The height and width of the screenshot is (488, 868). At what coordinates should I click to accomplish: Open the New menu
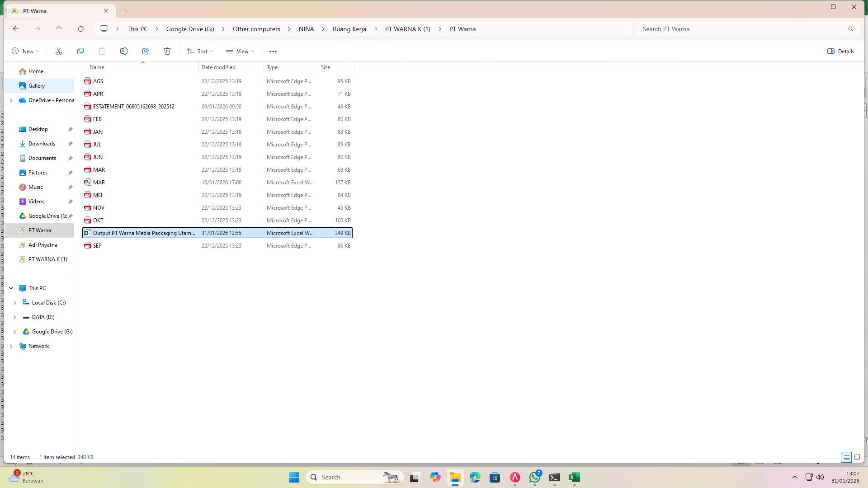[x=25, y=51]
